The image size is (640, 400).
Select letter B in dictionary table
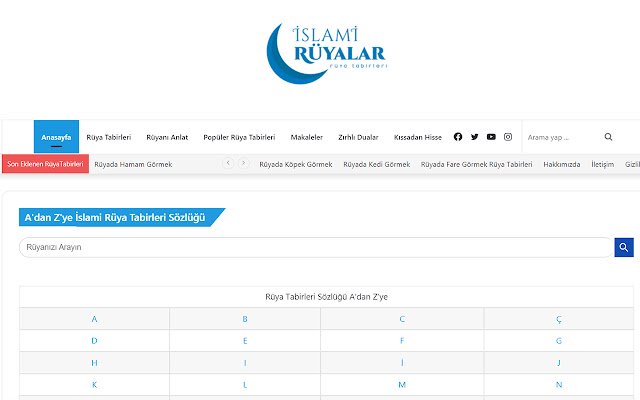pyautogui.click(x=245, y=319)
